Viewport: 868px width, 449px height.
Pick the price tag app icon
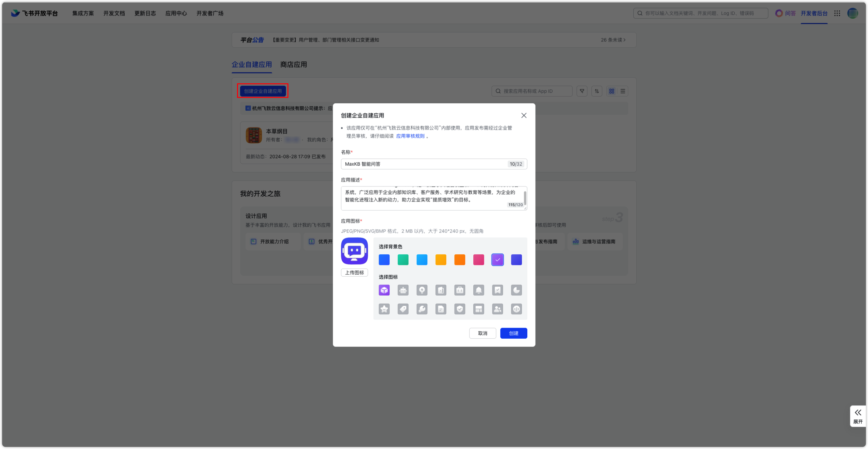click(x=403, y=309)
